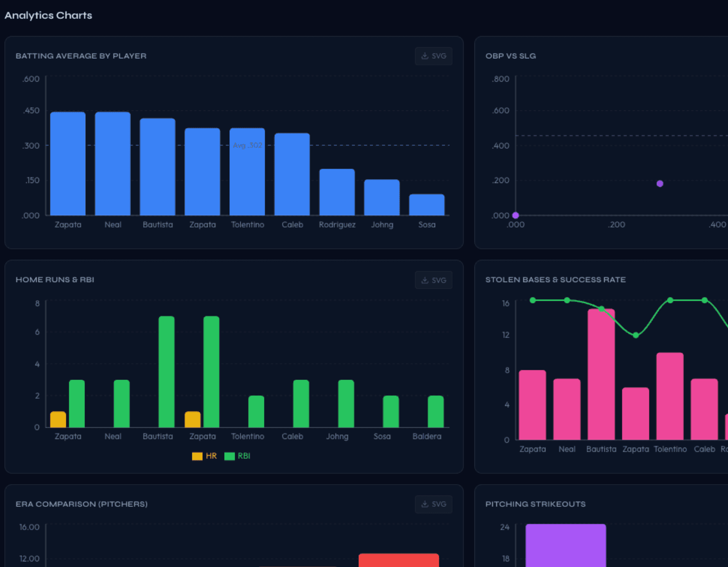Click the Batting Average By Player title

[81, 56]
